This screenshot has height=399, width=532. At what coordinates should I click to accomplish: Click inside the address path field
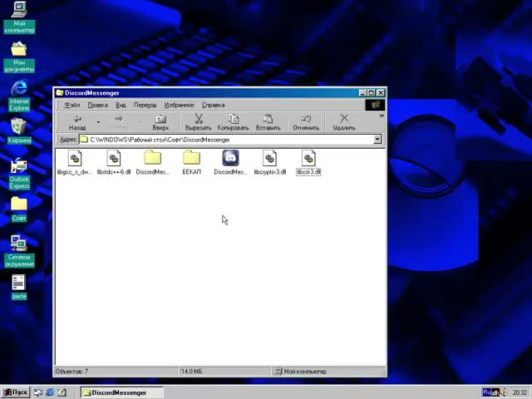pyautogui.click(x=224, y=140)
